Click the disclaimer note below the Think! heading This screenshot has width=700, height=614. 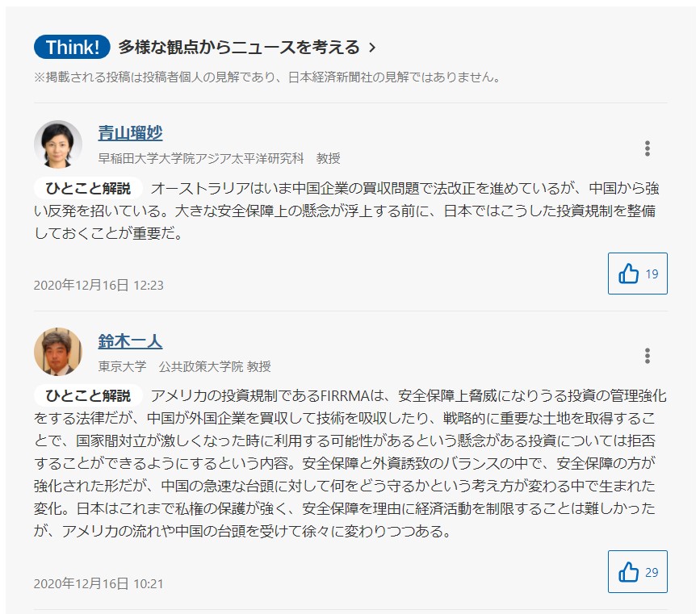[x=267, y=77]
